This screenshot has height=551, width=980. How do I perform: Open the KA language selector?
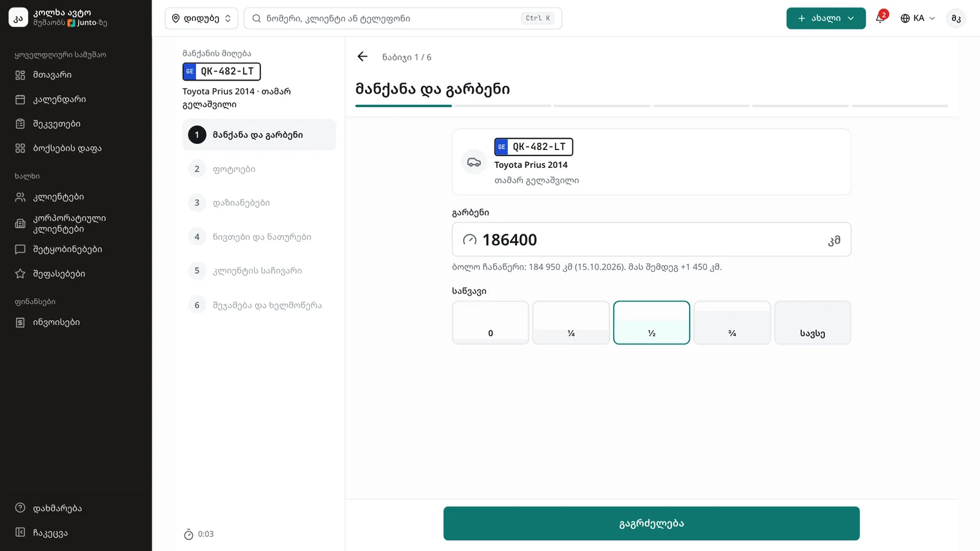click(x=918, y=18)
